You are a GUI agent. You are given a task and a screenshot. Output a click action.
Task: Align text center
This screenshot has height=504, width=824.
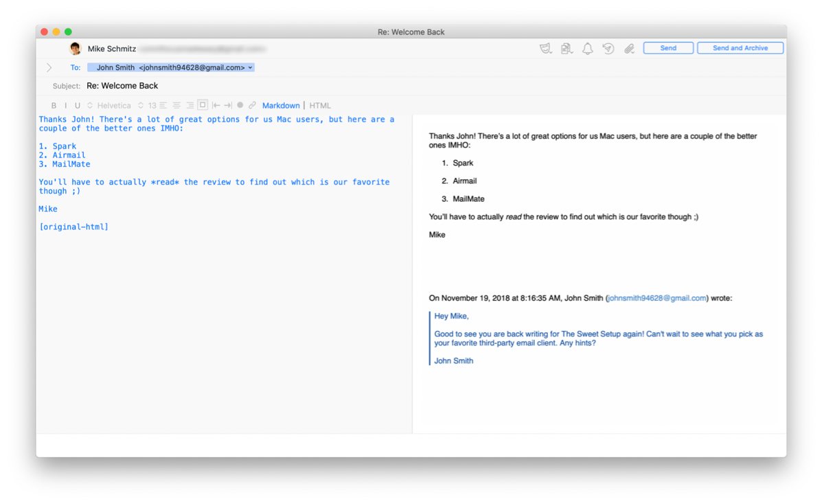[x=176, y=106]
